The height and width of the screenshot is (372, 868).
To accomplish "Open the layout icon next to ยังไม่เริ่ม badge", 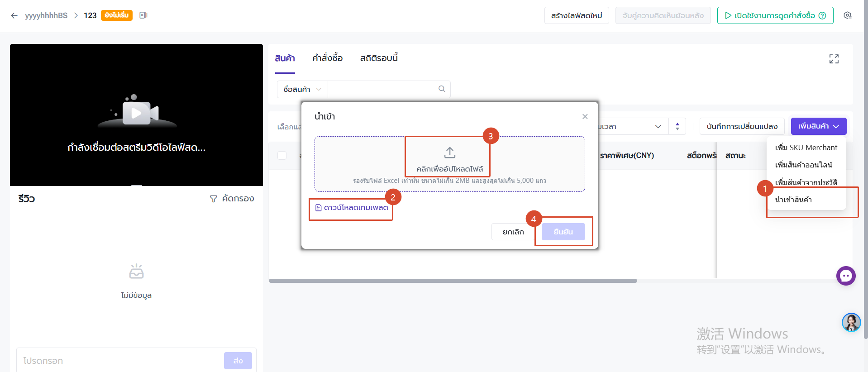I will tap(143, 15).
